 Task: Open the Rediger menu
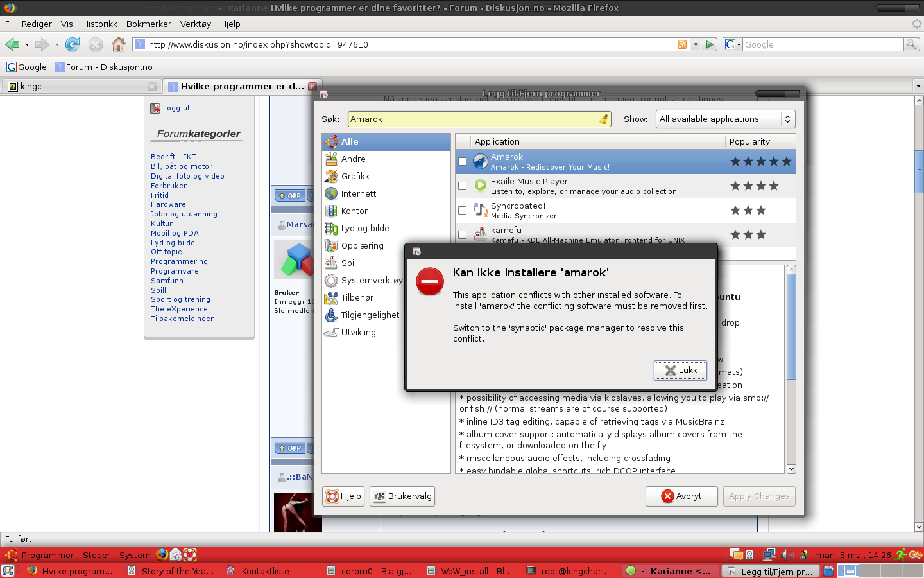(x=37, y=24)
